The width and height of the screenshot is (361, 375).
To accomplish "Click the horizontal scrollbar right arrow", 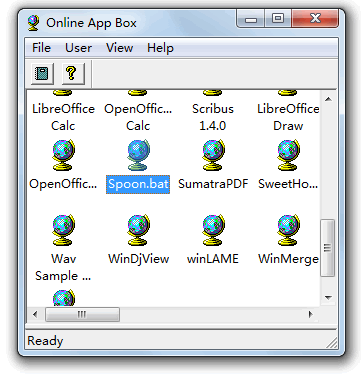I will tap(311, 314).
